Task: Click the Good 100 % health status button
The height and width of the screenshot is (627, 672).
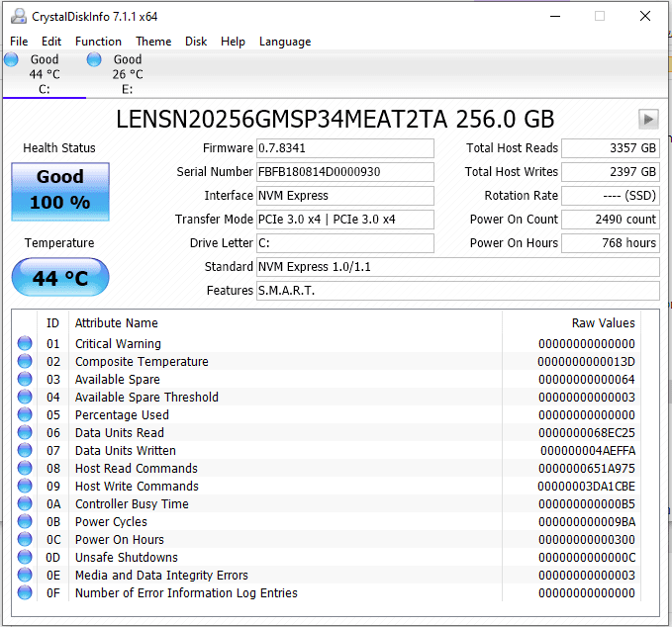Action: (x=60, y=191)
